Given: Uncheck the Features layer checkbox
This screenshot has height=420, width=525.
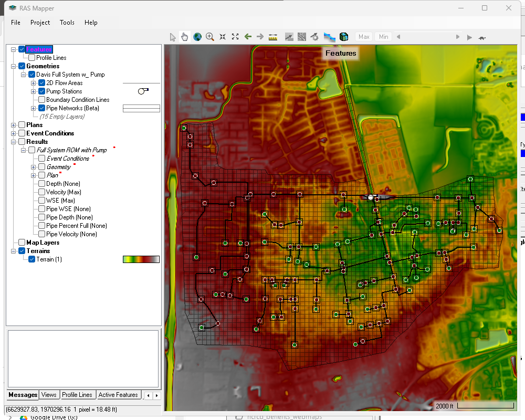Looking at the screenshot, I should point(22,49).
